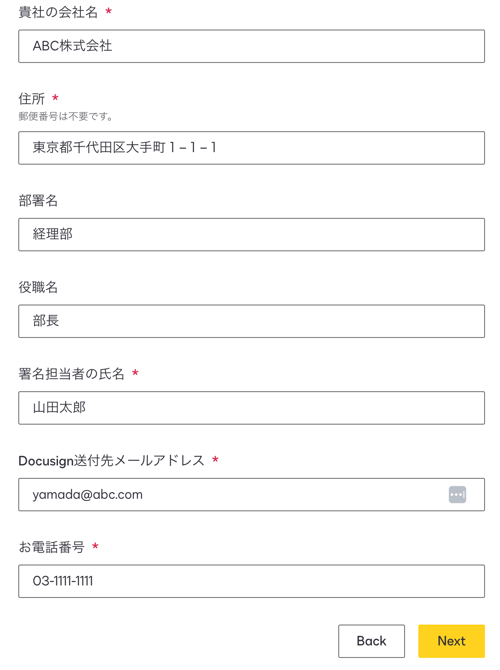Select the input field containing 経理部
Image resolution: width=500 pixels, height=670 pixels.
(251, 235)
